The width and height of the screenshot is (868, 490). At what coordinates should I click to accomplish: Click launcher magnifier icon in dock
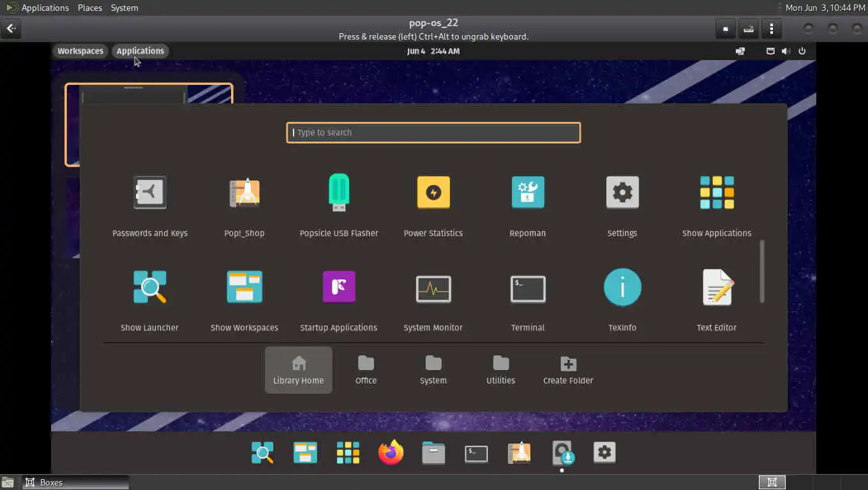click(262, 453)
